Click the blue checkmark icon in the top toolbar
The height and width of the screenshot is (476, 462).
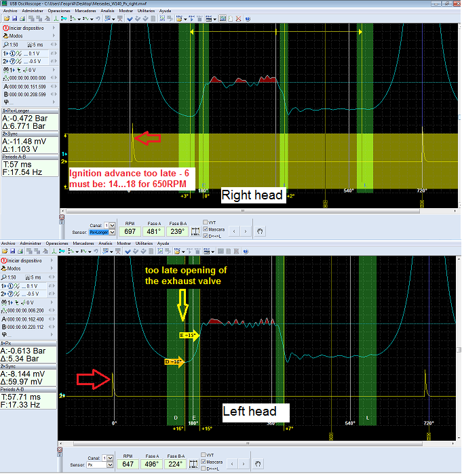click(x=130, y=19)
